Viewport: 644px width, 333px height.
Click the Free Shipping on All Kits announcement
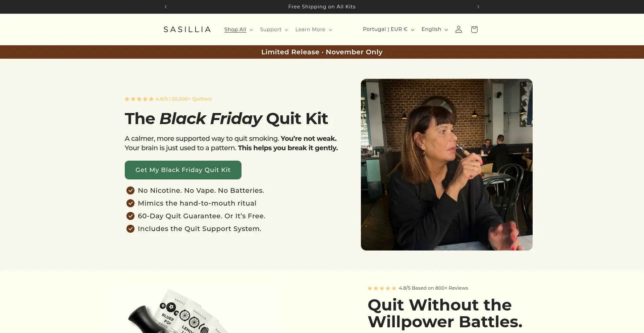322,7
